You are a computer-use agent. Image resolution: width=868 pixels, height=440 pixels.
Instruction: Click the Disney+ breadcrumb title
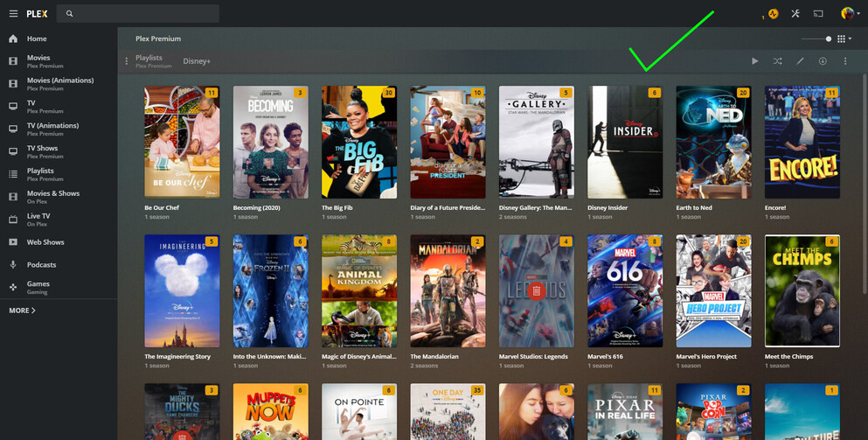click(x=197, y=61)
